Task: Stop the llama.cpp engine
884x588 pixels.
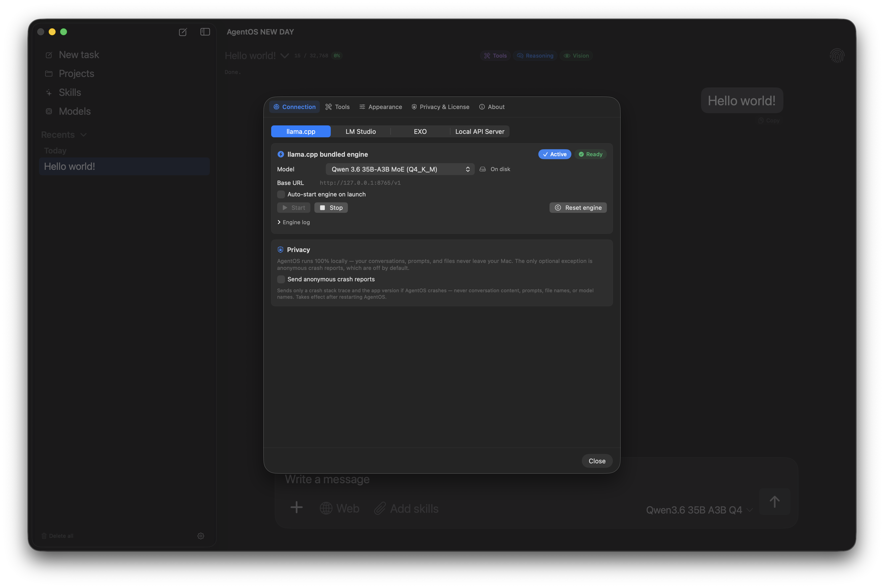Action: pos(331,208)
